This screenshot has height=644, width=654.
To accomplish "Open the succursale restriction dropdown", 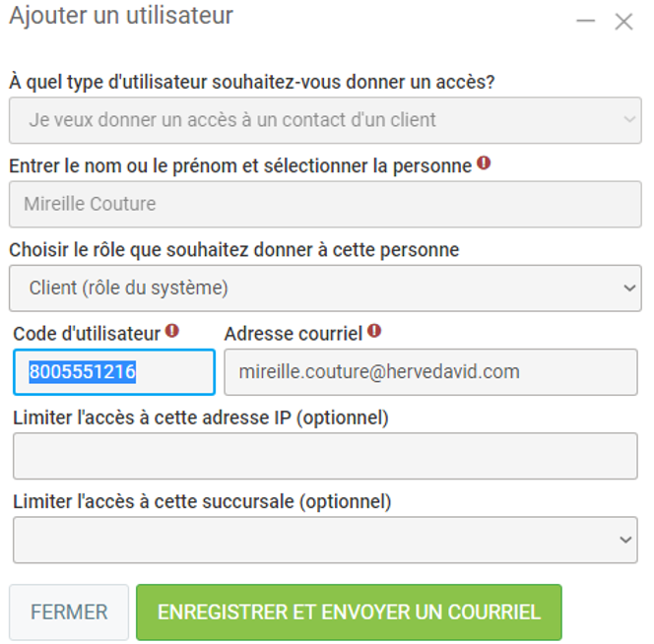I will pos(325,540).
